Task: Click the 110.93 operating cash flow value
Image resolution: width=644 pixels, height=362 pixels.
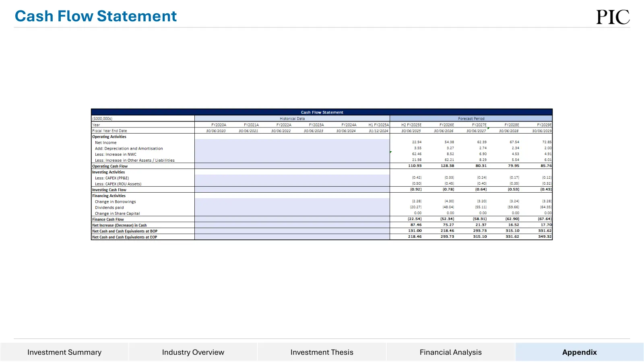Action: (x=415, y=166)
